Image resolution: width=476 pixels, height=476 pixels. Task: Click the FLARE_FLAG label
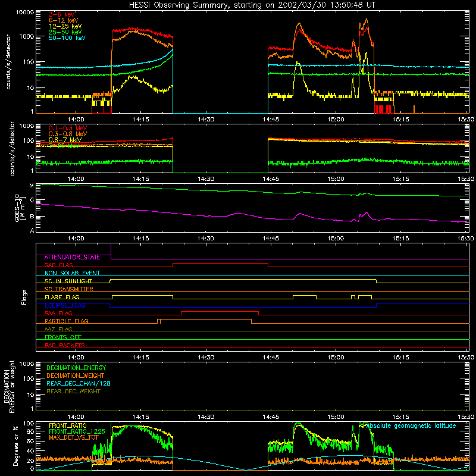click(x=62, y=297)
